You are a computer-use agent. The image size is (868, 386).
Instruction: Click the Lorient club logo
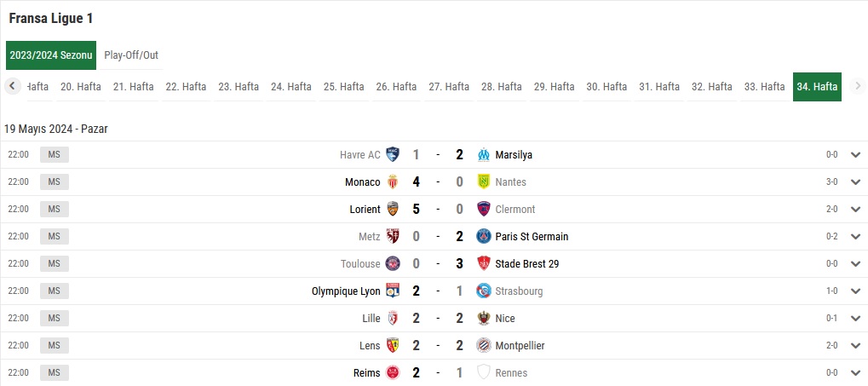coord(393,209)
